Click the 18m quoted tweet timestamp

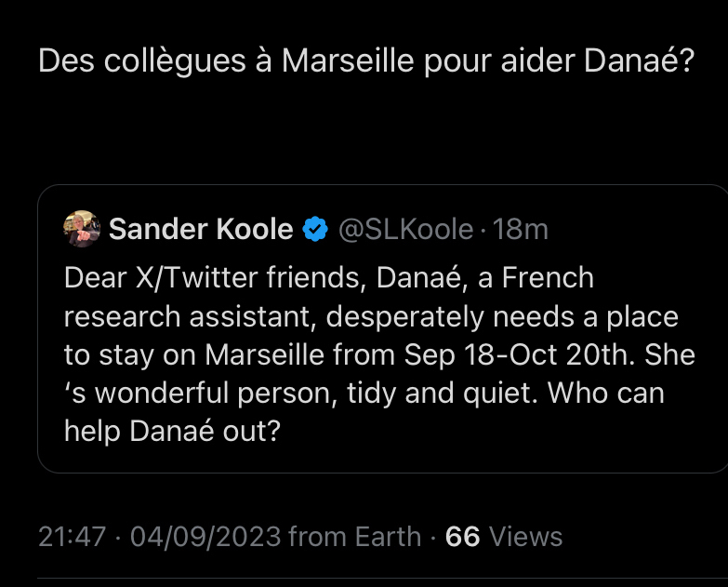coord(521,230)
